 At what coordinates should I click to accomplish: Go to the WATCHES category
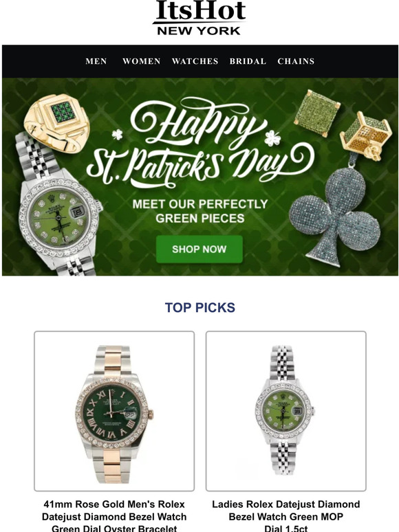[x=195, y=61]
